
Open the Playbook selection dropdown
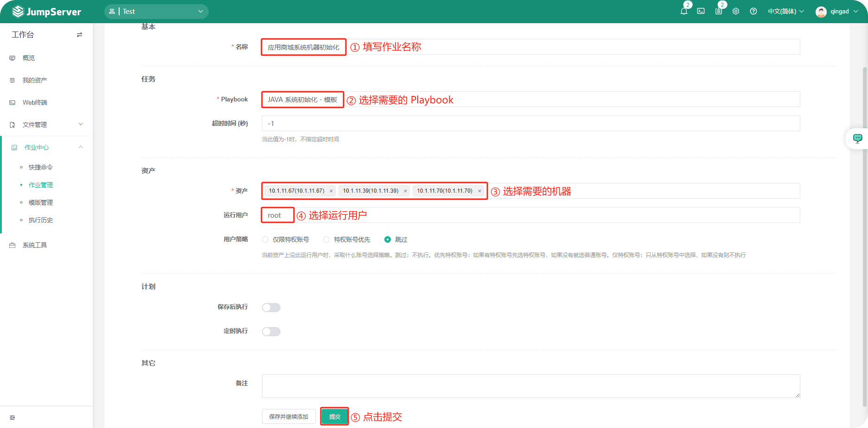pos(531,99)
